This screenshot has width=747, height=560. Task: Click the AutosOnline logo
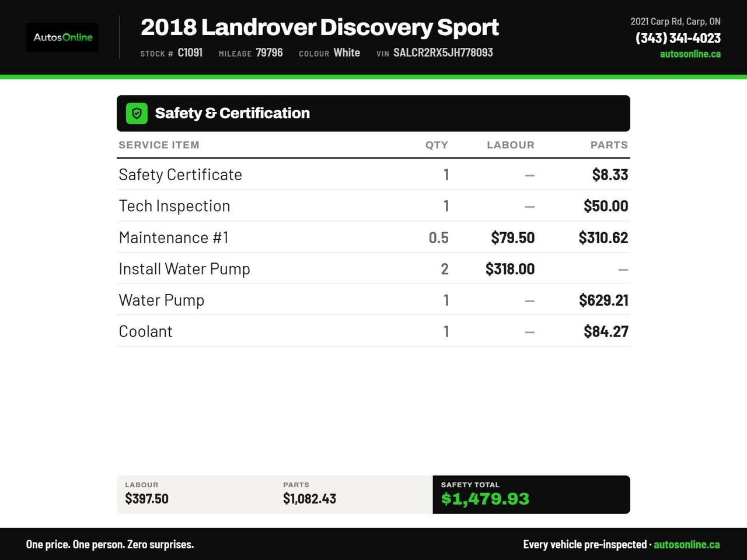point(62,37)
